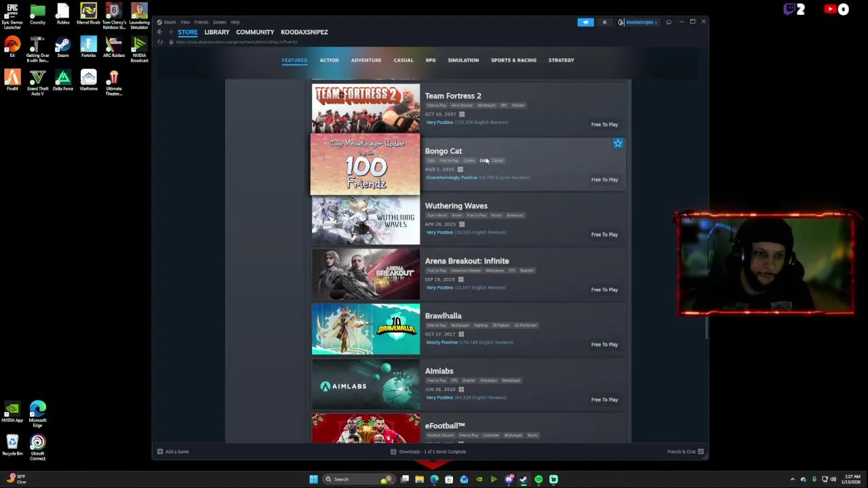Open the Windows Start button
This screenshot has width=868, height=488.
tap(313, 479)
